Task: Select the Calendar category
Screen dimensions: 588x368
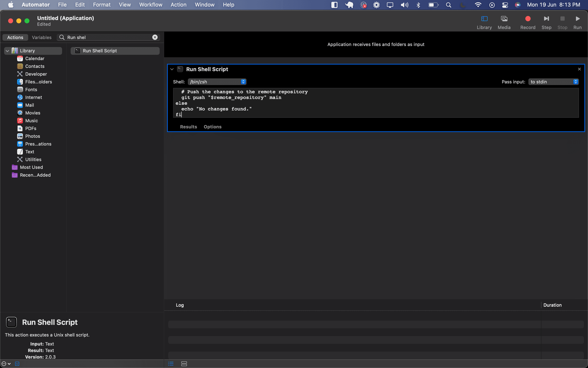Action: click(x=31, y=58)
